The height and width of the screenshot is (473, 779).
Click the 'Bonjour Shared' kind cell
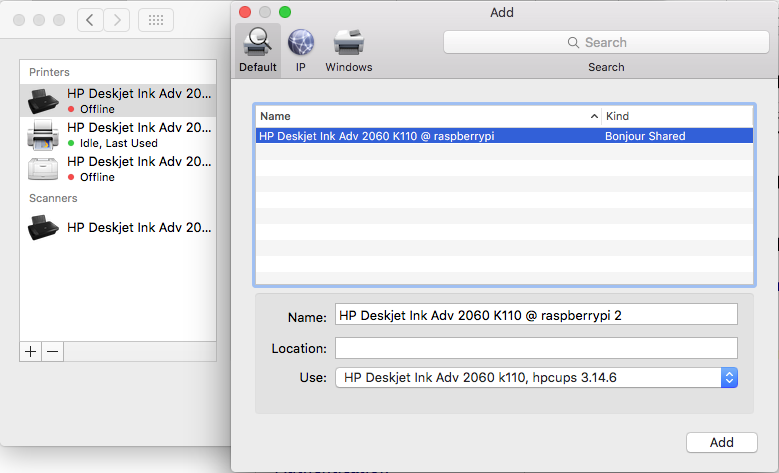click(x=645, y=136)
